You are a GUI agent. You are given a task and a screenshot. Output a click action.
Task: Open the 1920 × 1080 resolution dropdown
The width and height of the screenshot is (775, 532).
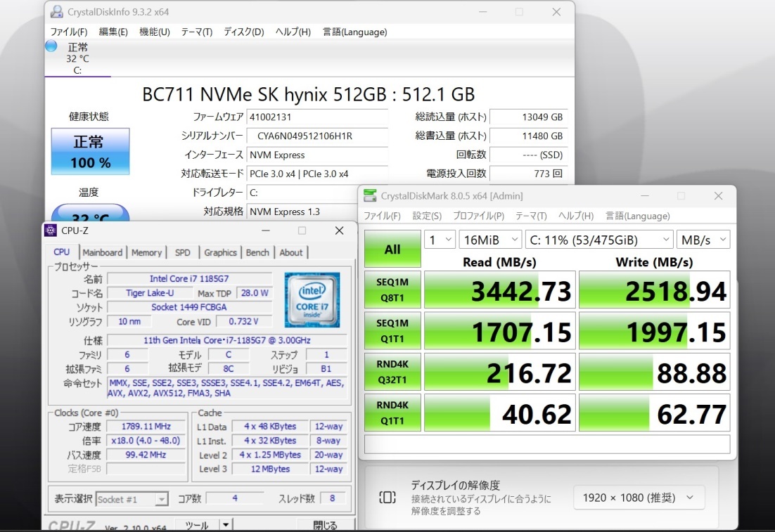tap(639, 498)
